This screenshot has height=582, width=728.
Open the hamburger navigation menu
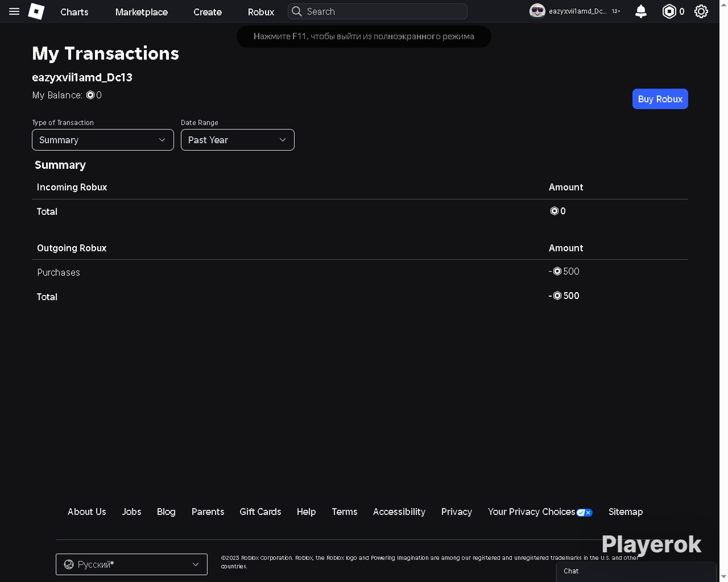coord(14,12)
